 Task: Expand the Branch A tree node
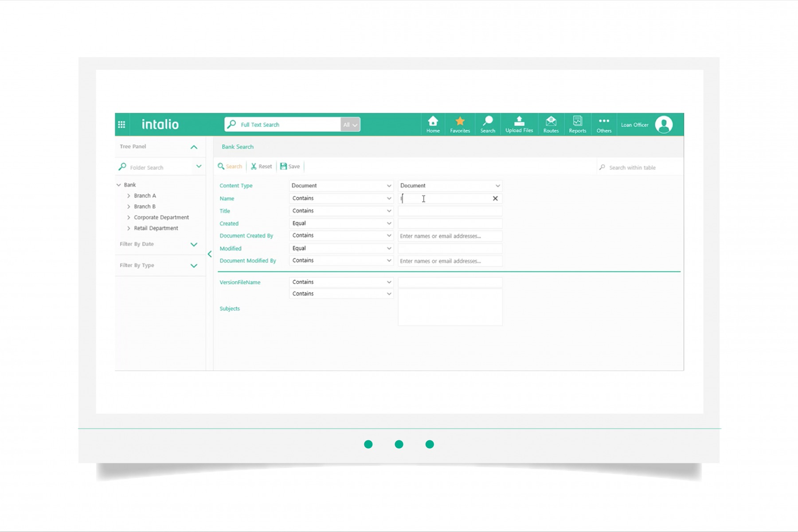coord(129,196)
